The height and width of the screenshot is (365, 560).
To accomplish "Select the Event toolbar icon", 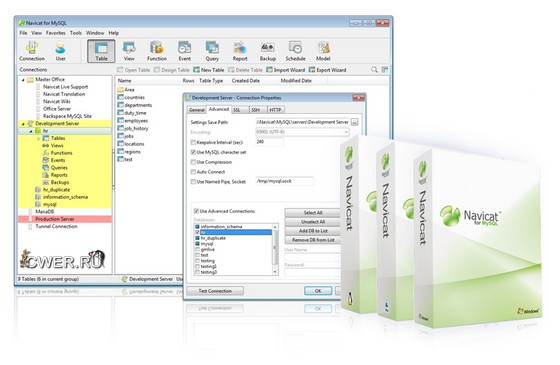I will (185, 51).
